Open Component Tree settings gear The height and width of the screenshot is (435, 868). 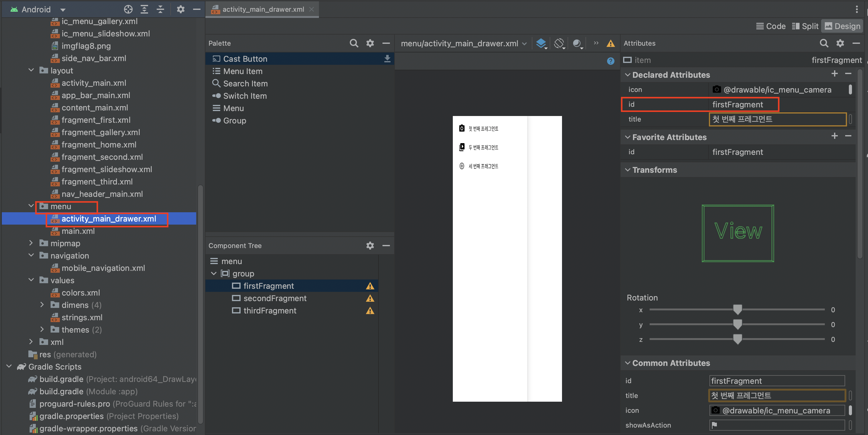click(x=370, y=246)
